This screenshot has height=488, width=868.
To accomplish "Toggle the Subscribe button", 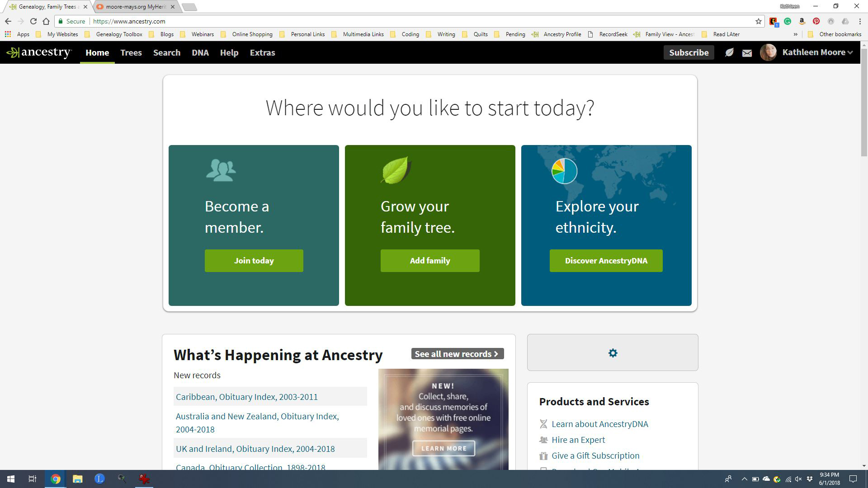I will (688, 52).
